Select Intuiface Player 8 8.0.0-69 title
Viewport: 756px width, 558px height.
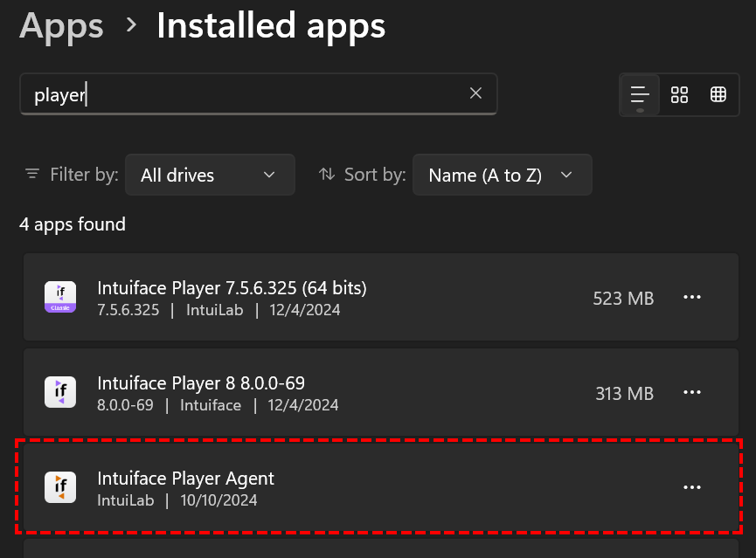click(201, 383)
